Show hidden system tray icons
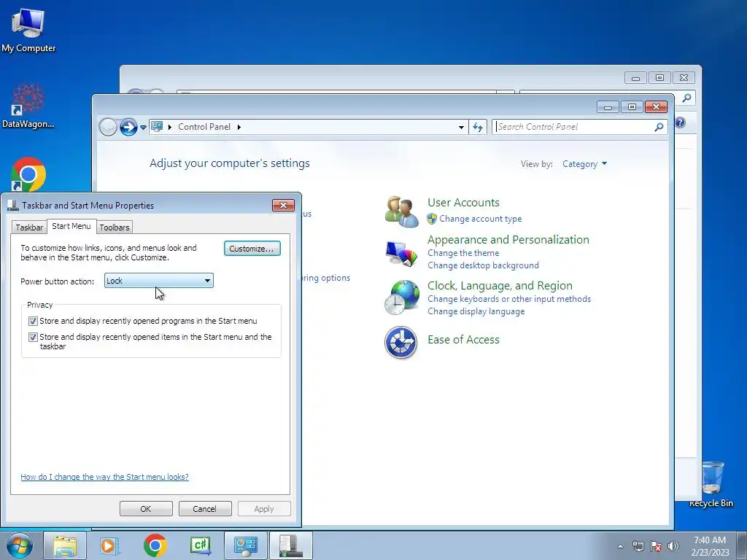This screenshot has height=560, width=747. (x=620, y=546)
